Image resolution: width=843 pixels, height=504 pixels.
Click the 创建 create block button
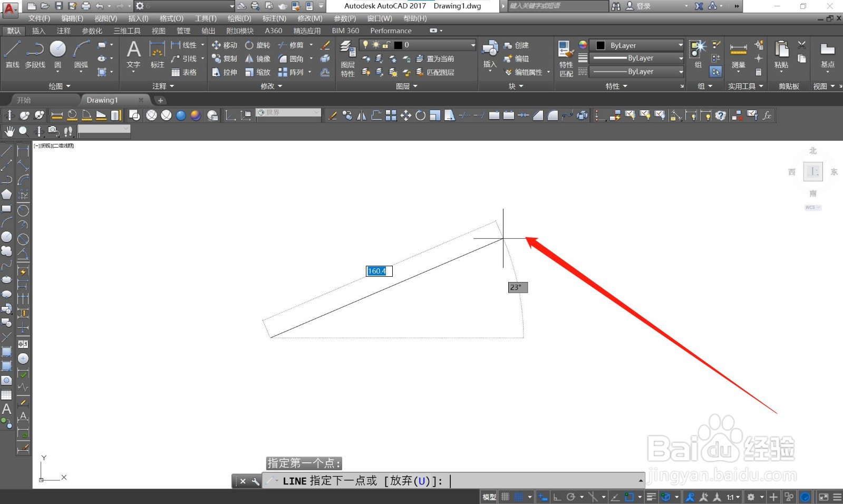516,45
